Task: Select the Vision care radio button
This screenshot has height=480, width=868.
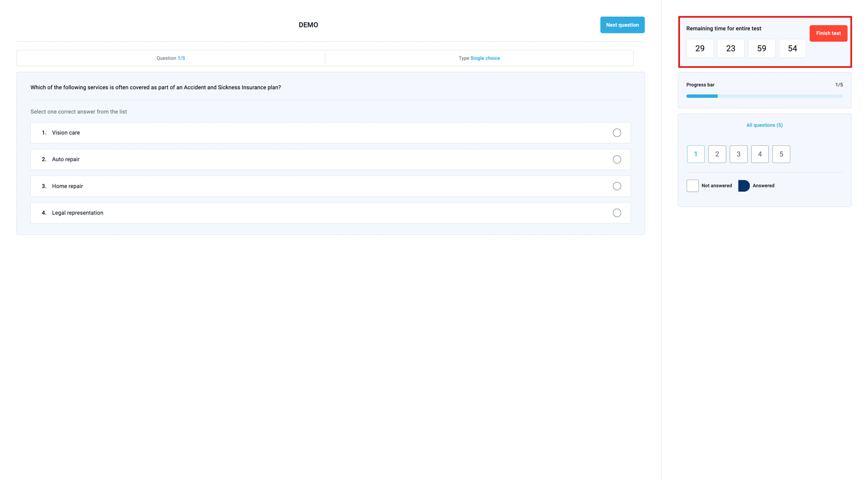Action: pyautogui.click(x=616, y=133)
